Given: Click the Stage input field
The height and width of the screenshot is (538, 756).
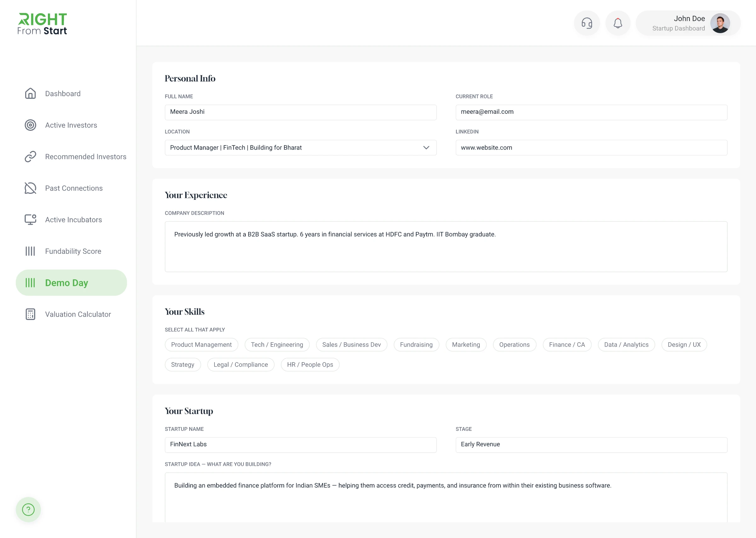Looking at the screenshot, I should (x=592, y=445).
